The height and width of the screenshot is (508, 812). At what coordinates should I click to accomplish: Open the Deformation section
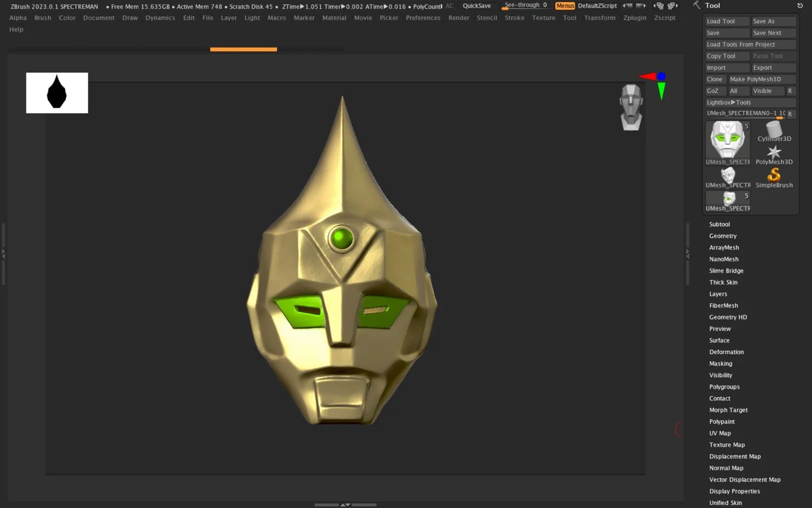[x=726, y=352]
